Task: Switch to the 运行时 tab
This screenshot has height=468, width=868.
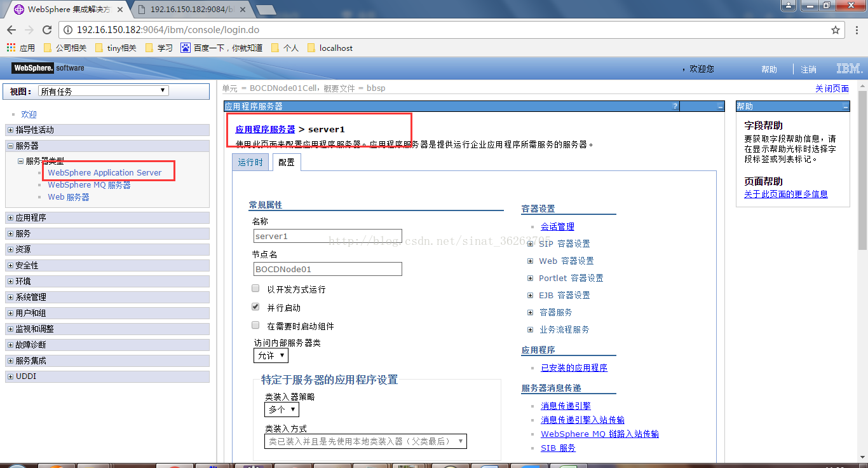Action: [250, 162]
